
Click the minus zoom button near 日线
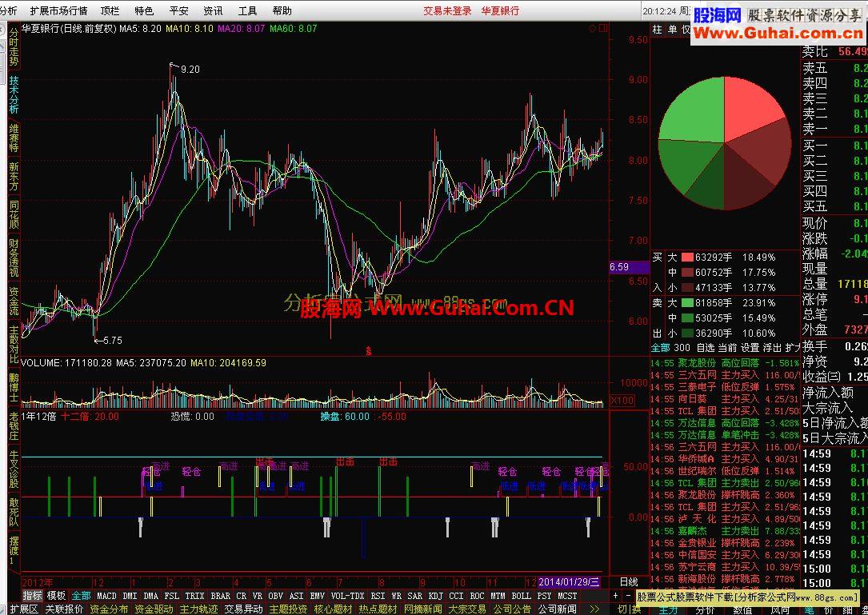click(x=628, y=596)
